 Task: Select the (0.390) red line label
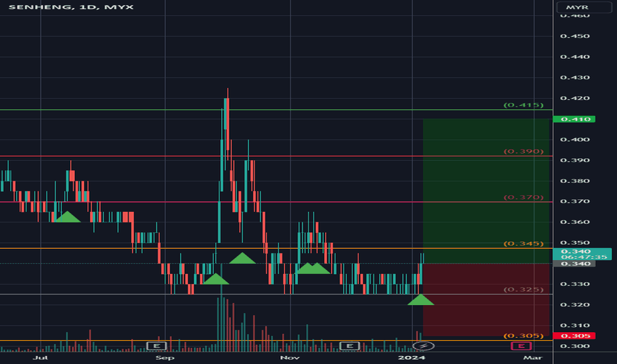[524, 152]
